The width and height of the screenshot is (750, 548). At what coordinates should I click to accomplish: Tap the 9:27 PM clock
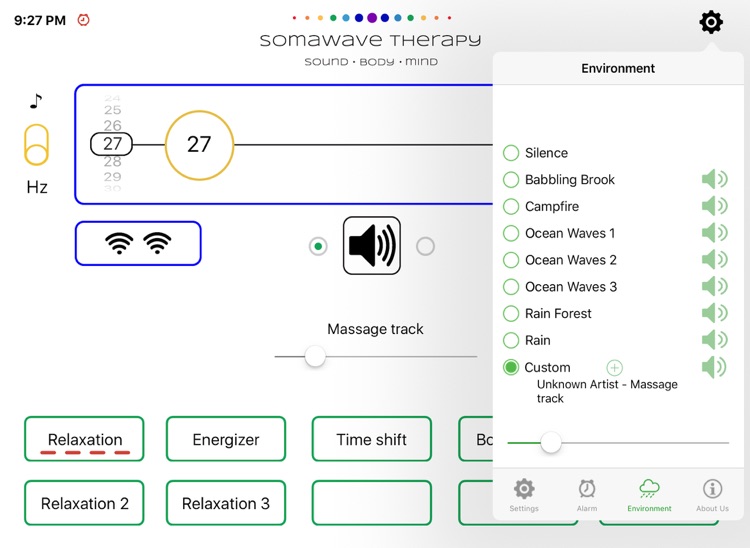tap(40, 20)
